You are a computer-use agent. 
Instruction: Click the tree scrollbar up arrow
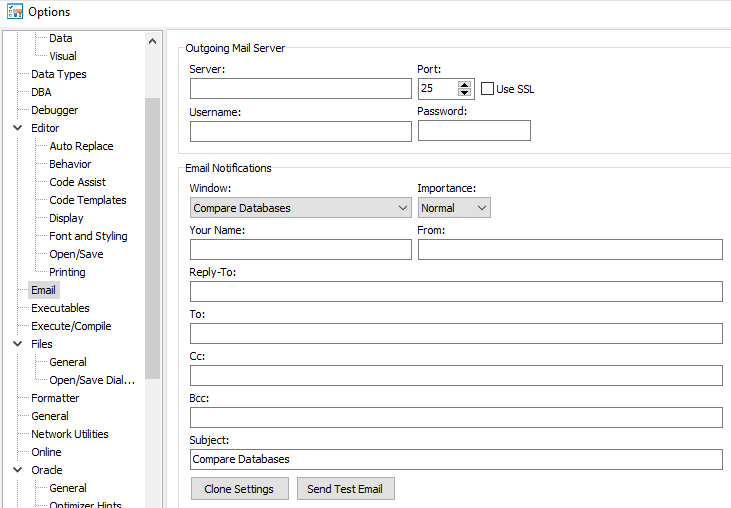152,41
